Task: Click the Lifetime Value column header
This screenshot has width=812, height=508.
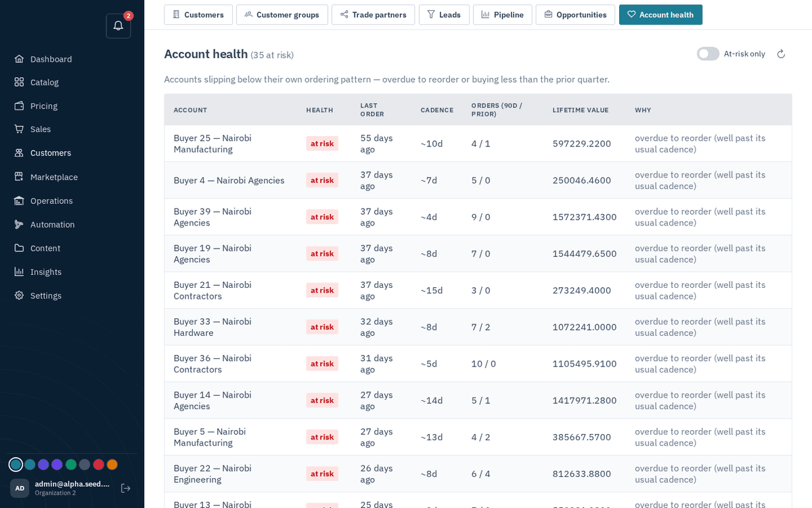Action: pos(581,110)
